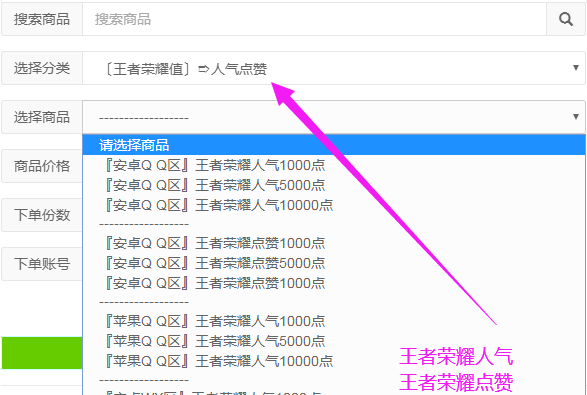Click the 下单账号 label

click(42, 264)
